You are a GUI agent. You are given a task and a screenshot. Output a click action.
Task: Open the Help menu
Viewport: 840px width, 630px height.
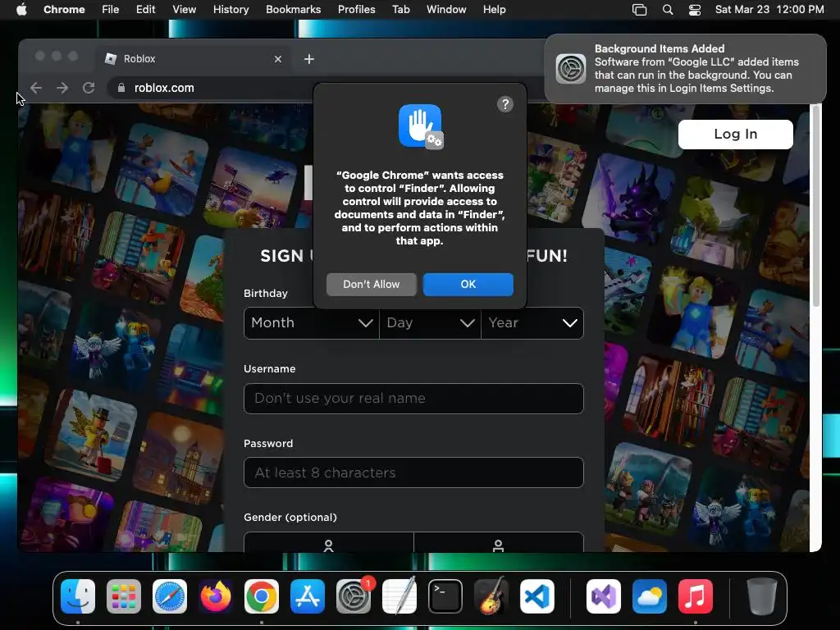(494, 10)
